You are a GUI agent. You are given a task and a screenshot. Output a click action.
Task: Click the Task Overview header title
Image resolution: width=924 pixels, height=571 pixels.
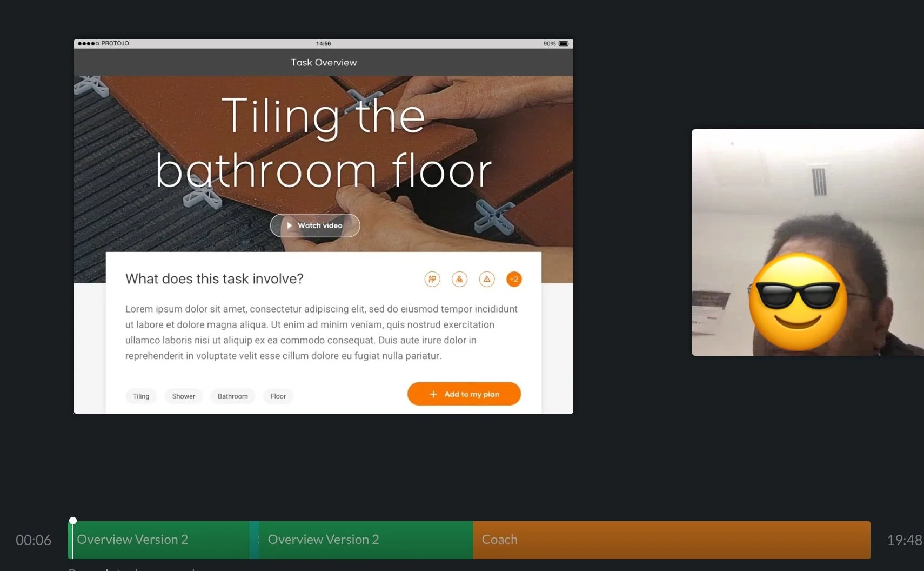pyautogui.click(x=324, y=62)
